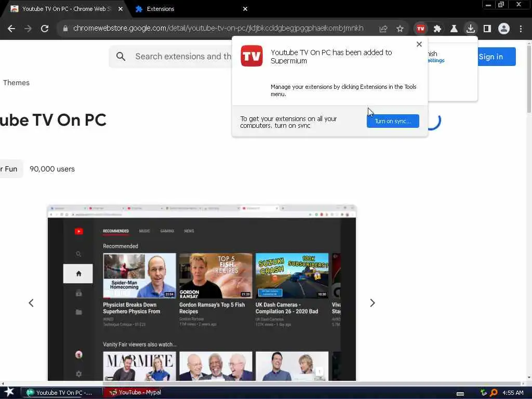Open the three-dot browser menu
The image size is (532, 399).
[x=521, y=29]
